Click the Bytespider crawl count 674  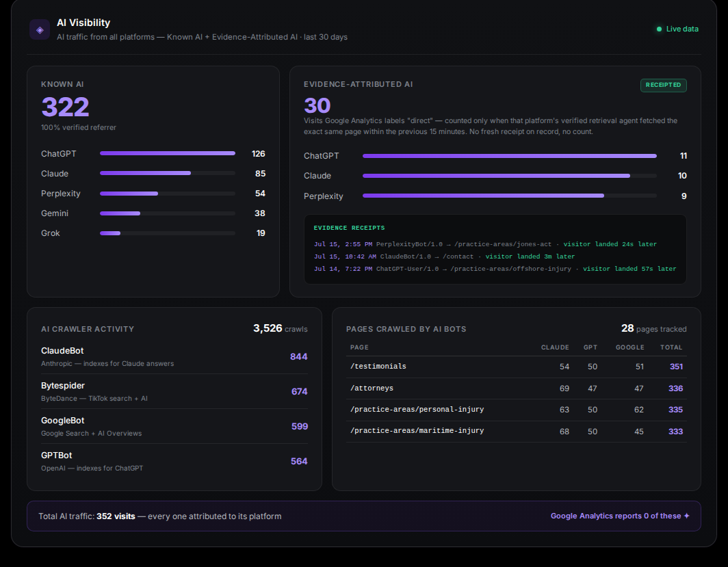tap(299, 392)
